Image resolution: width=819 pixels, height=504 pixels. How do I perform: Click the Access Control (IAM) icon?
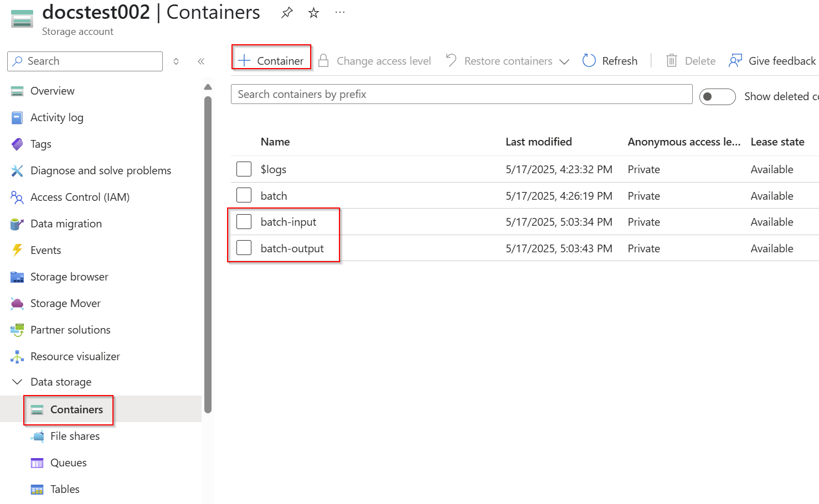tap(17, 198)
